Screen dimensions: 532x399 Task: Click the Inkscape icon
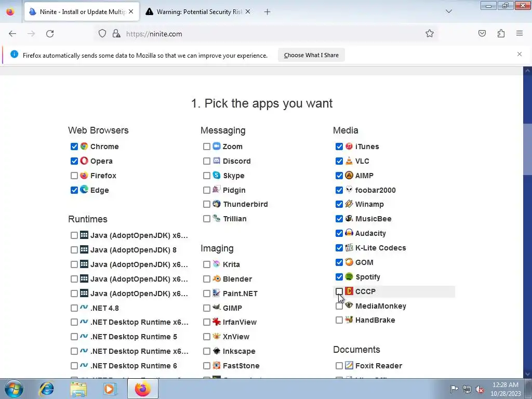[x=217, y=351]
